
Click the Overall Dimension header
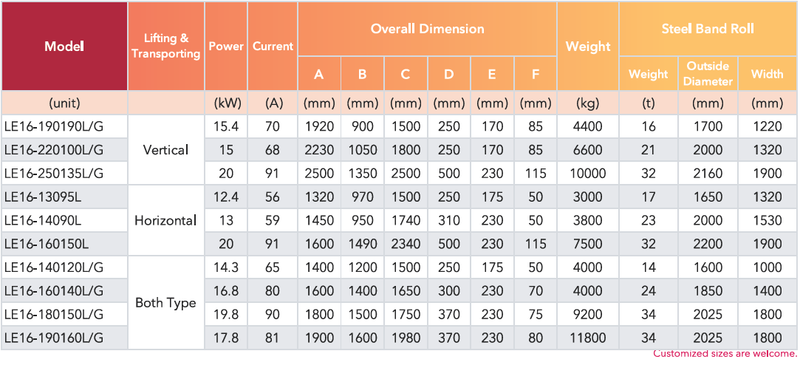[428, 29]
